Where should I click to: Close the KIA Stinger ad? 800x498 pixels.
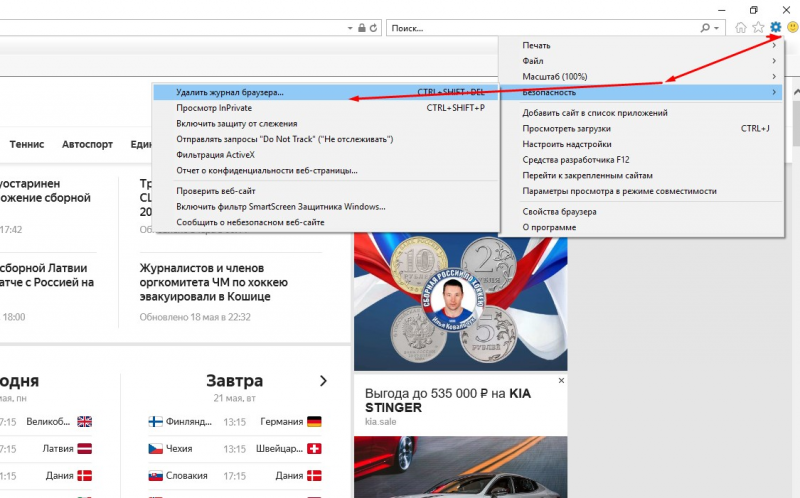pos(561,381)
